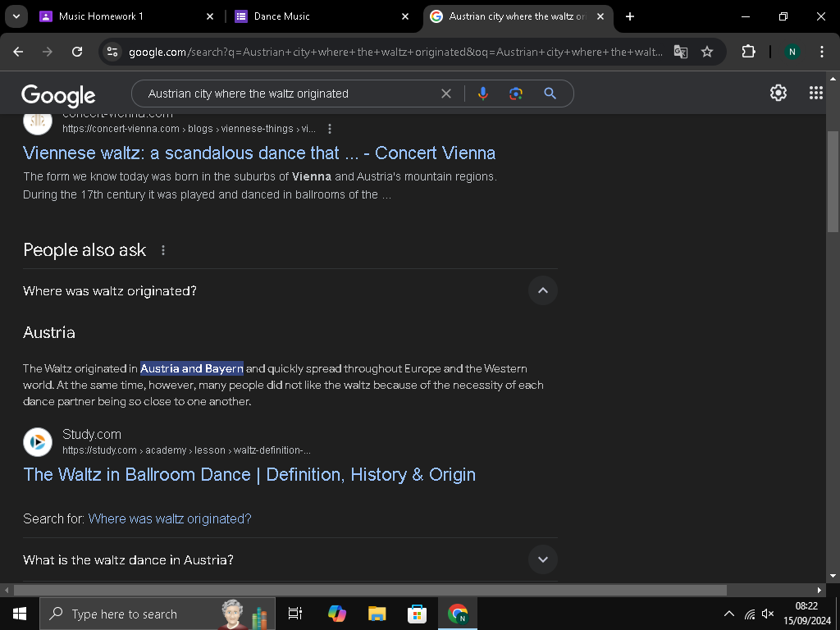Close the Dance Music tab
840x630 pixels.
click(405, 16)
